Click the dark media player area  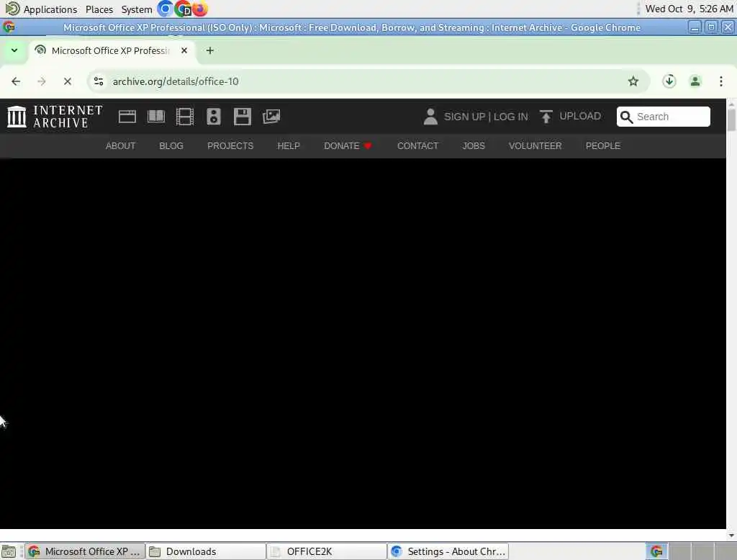363,344
